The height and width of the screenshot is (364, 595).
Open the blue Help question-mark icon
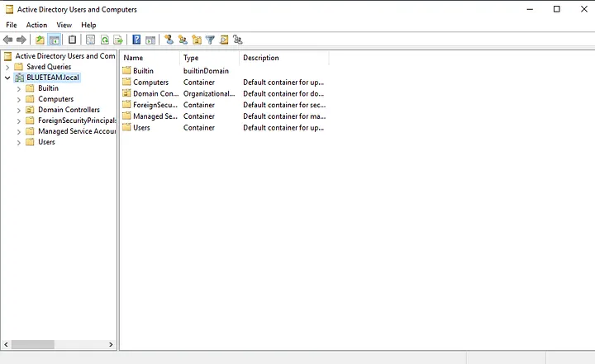[x=136, y=40]
